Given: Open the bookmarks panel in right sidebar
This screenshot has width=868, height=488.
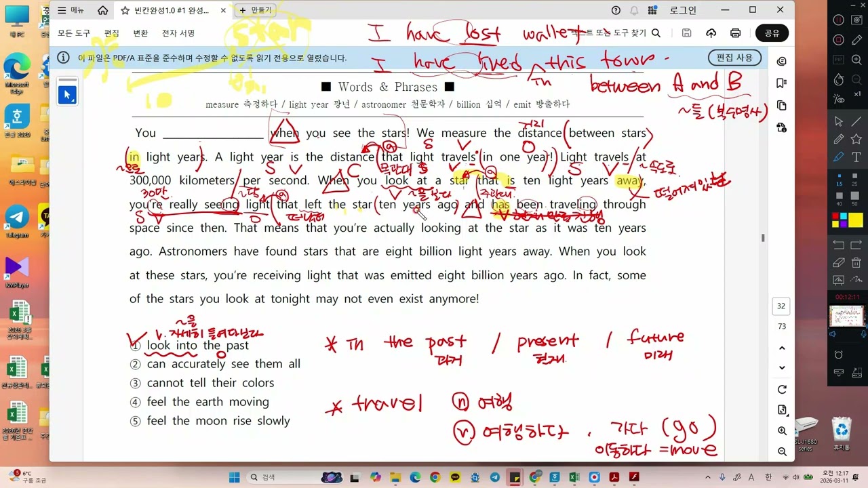Looking at the screenshot, I should pos(781,83).
